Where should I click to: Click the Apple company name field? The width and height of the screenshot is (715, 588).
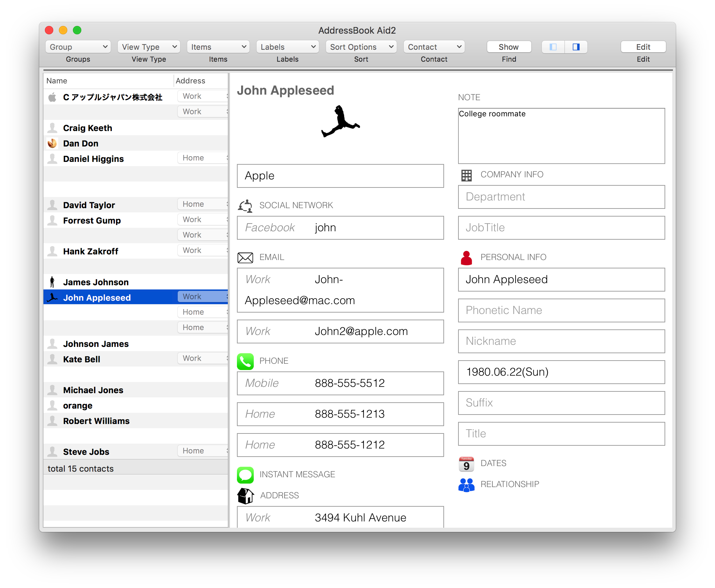340,176
